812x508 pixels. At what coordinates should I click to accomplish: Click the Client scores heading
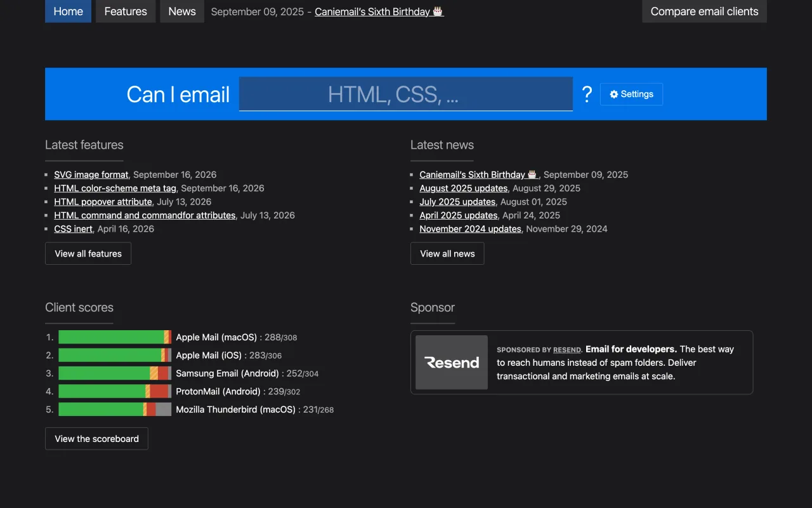point(79,307)
